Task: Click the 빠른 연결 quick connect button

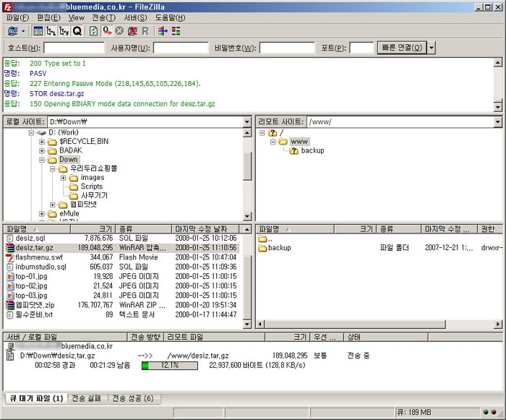Action: 403,48
